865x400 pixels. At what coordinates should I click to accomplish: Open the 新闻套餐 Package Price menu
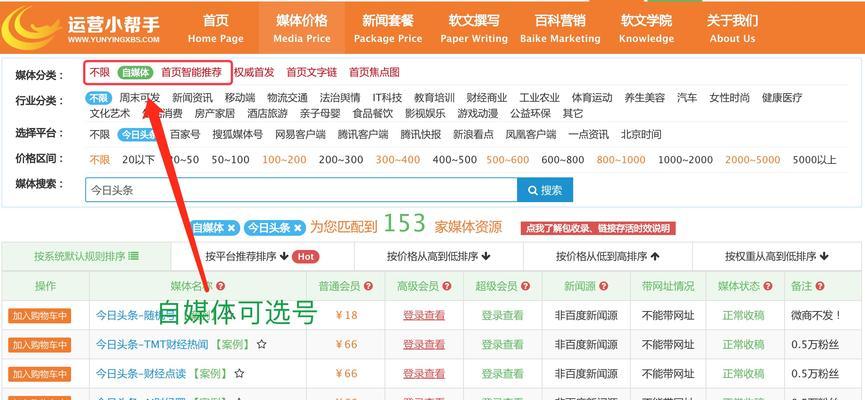(388, 29)
